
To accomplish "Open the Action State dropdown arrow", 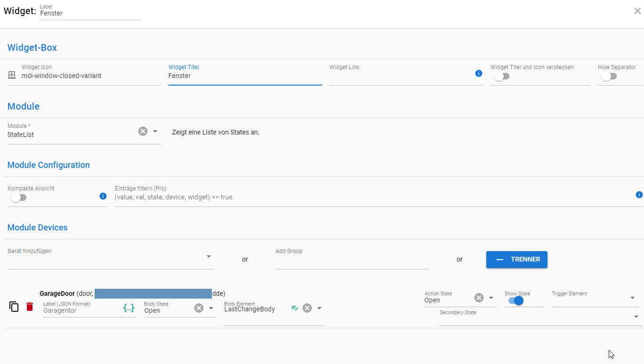I will coord(491,298).
